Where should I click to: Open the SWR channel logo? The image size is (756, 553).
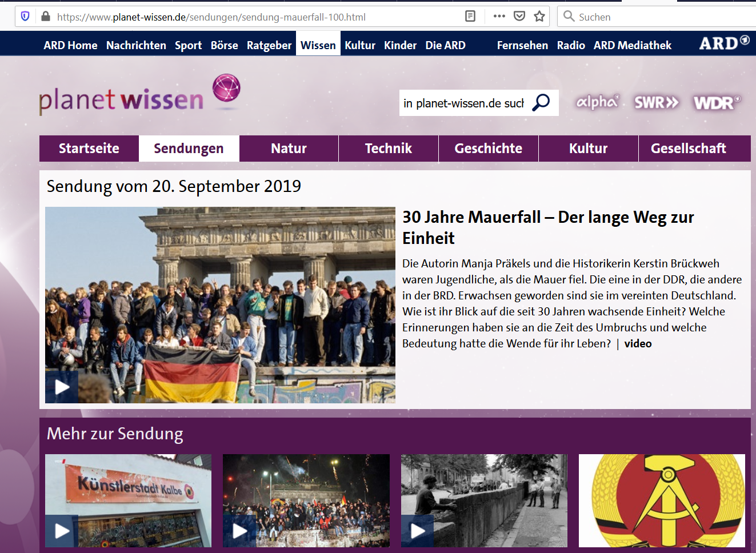[656, 103]
